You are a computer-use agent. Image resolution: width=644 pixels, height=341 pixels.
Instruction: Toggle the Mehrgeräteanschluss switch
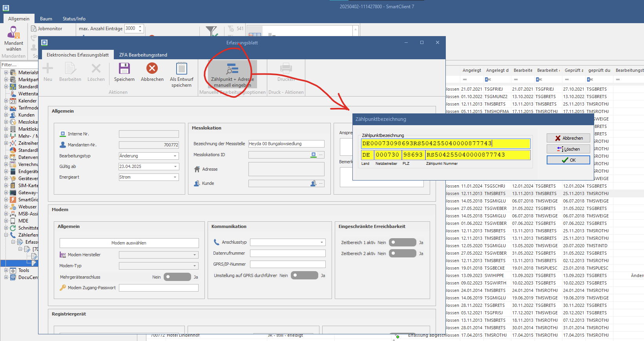[x=177, y=277]
